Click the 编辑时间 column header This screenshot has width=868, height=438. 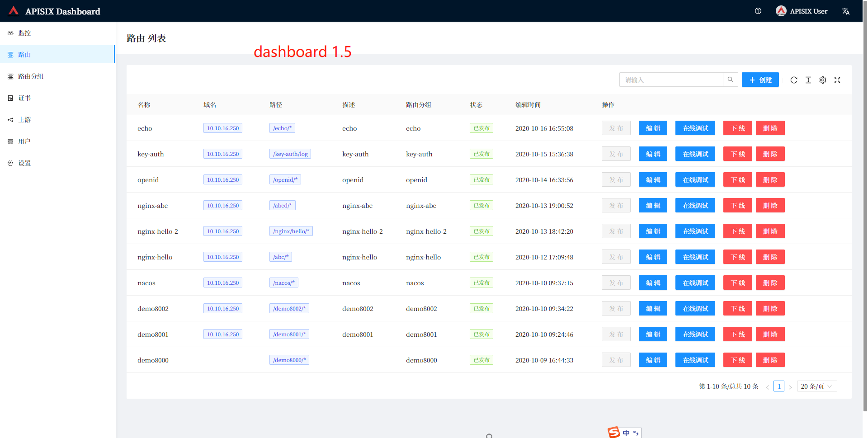tap(528, 104)
